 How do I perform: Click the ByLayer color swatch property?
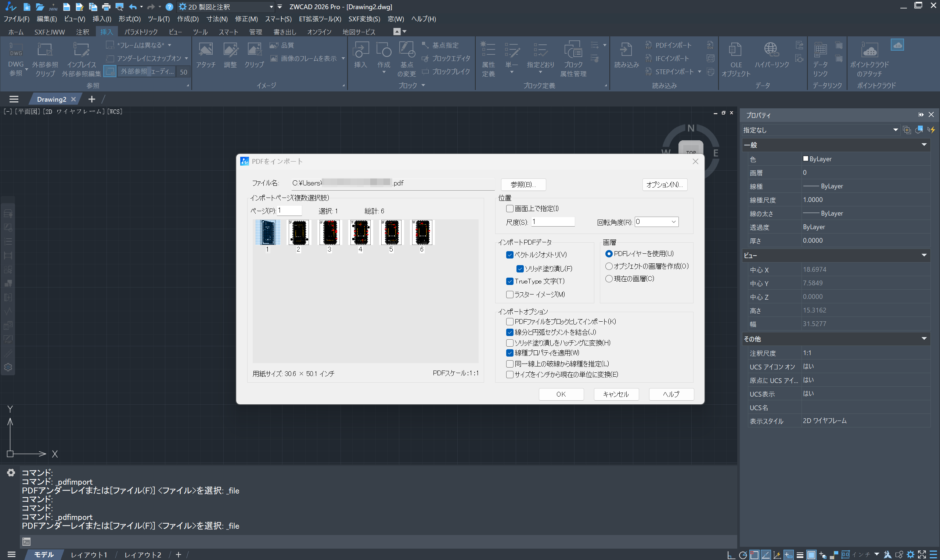tap(805, 159)
